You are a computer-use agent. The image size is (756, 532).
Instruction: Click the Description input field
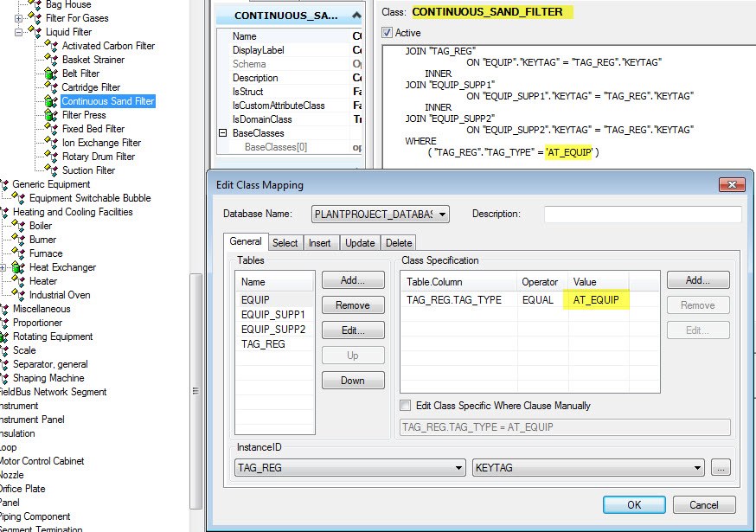643,215
